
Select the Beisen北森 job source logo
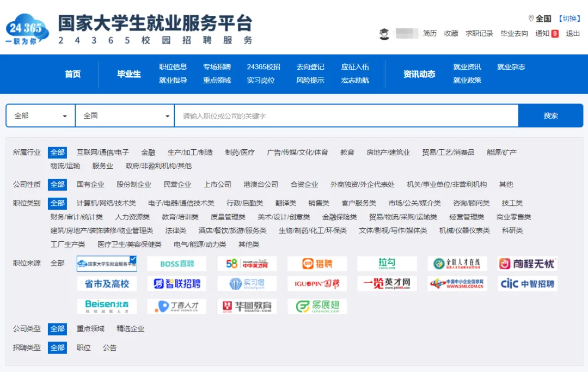click(x=106, y=306)
